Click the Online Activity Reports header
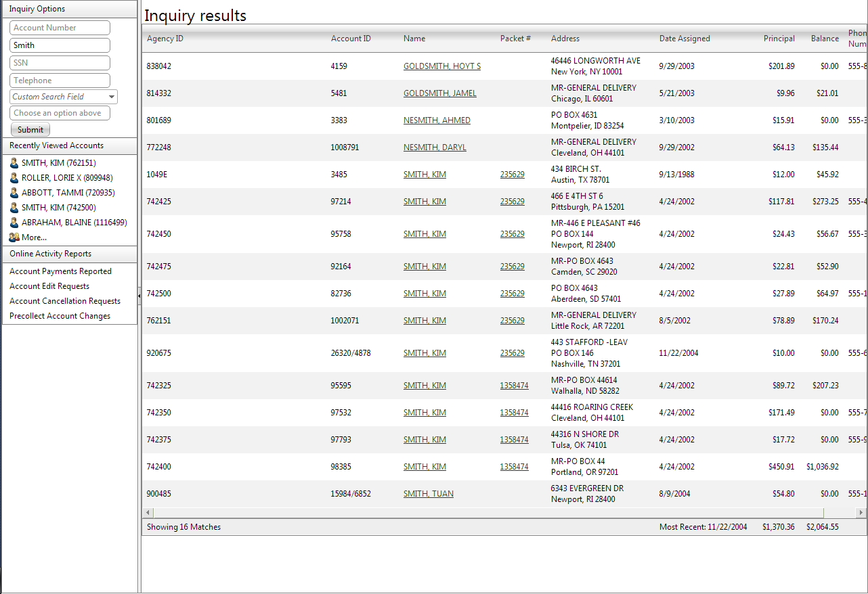The image size is (868, 594). click(x=70, y=254)
